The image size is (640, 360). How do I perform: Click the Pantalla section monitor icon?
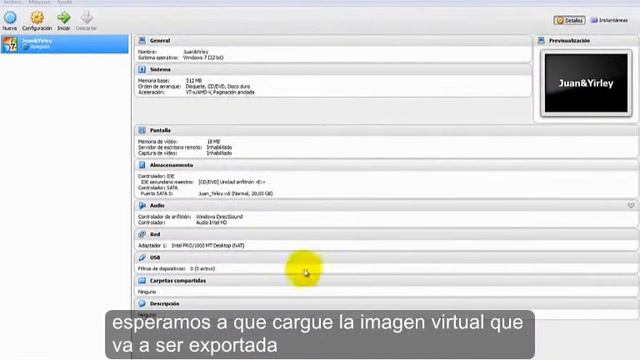(x=142, y=130)
